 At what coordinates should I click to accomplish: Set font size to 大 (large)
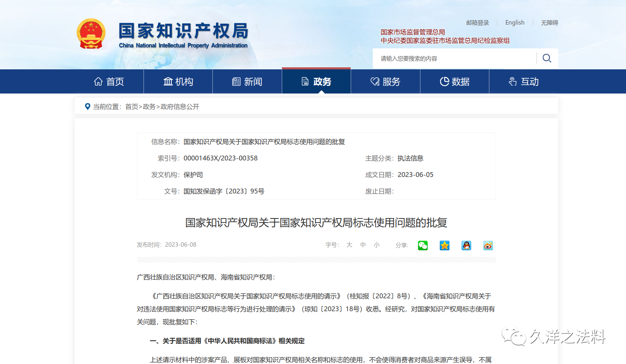point(349,245)
